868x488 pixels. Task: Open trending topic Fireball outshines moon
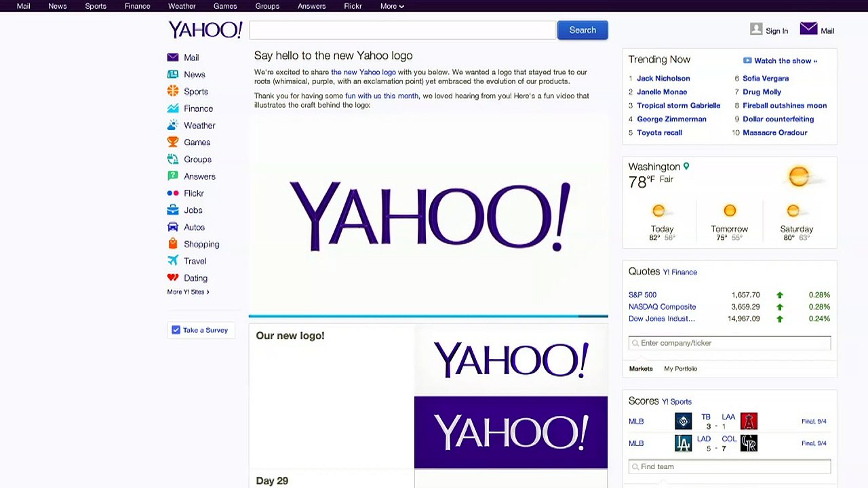click(785, 105)
